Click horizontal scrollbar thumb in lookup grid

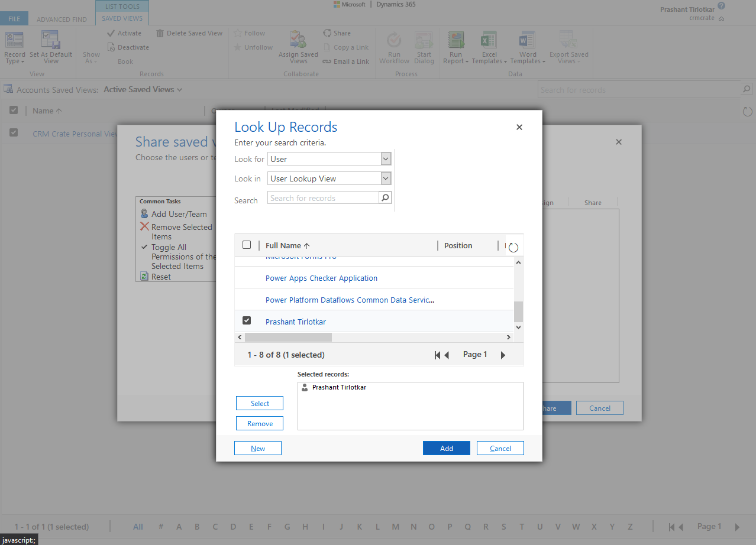click(288, 337)
